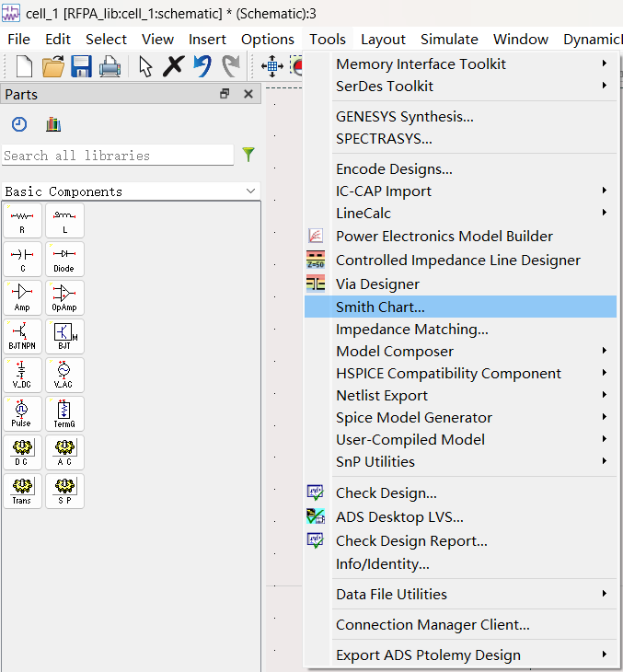Open the File menu
Screen dimensions: 623x672
coord(18,40)
